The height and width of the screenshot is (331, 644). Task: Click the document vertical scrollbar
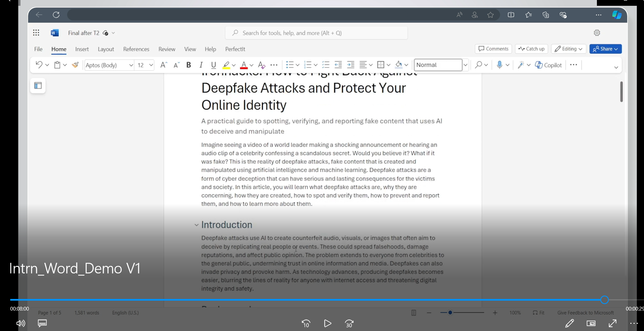click(x=621, y=91)
